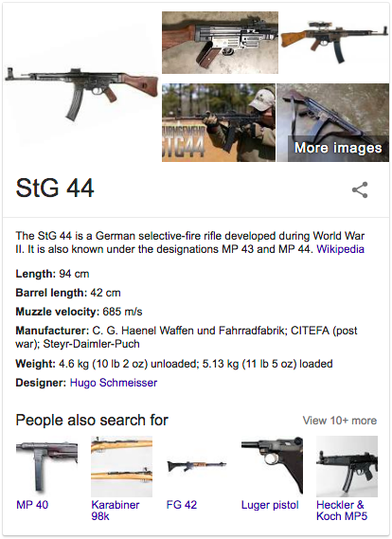
Task: Expand View 10+ more related searches
Action: 339,421
